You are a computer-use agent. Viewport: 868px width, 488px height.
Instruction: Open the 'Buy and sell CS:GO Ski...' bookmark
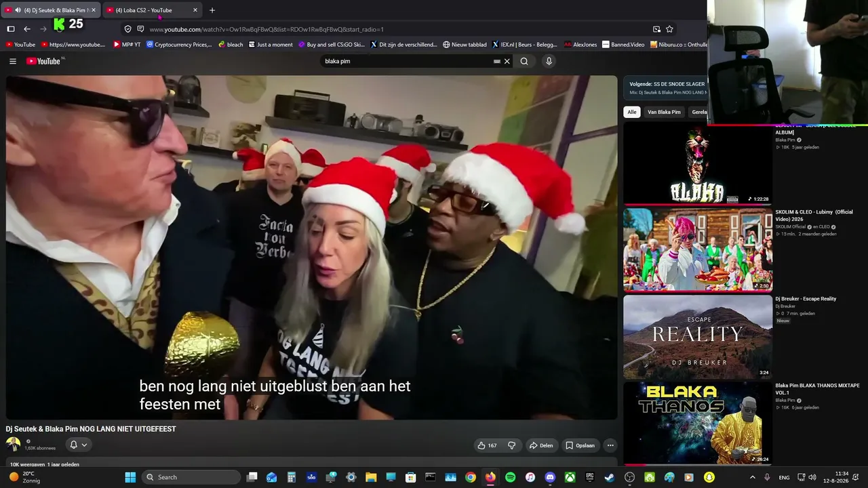tap(332, 45)
